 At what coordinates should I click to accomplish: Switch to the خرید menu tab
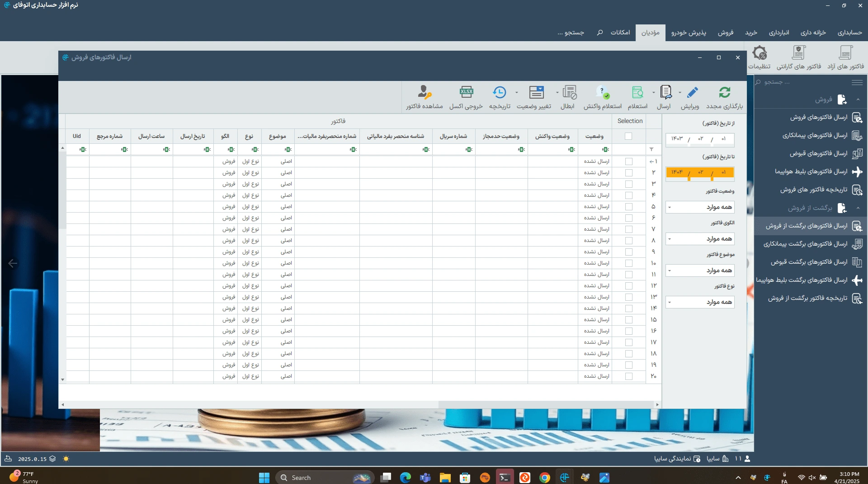[751, 33]
